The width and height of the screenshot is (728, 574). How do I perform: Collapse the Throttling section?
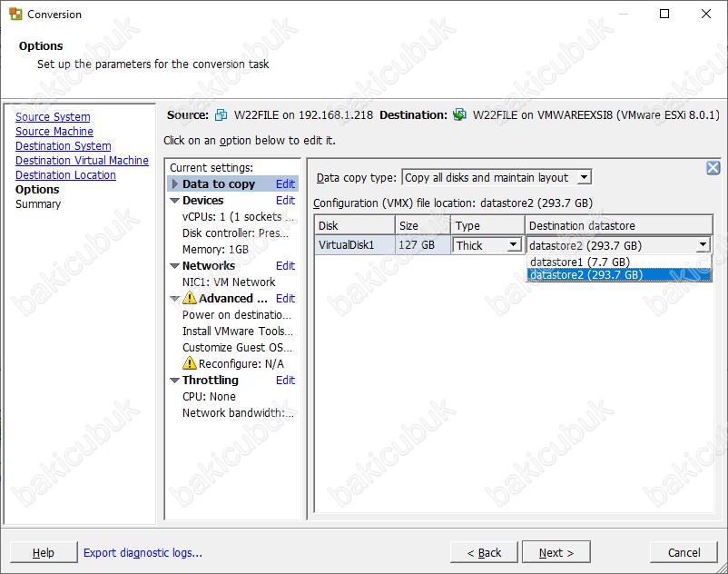point(174,381)
